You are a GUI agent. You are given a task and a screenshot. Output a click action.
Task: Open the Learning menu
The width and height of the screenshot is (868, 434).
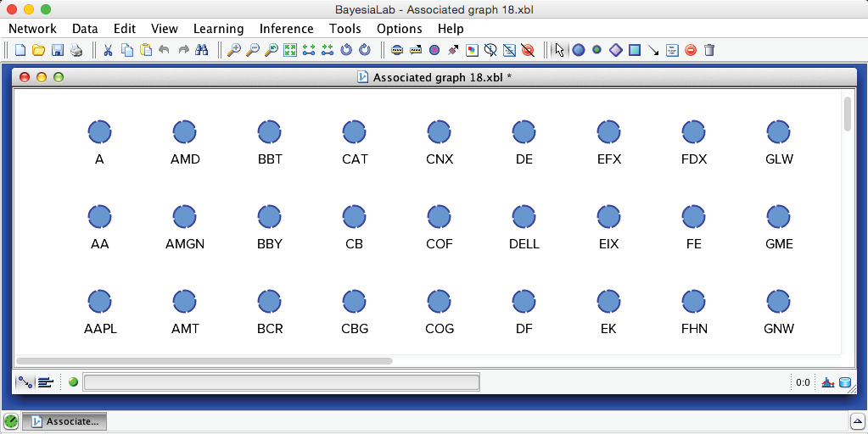coord(218,29)
